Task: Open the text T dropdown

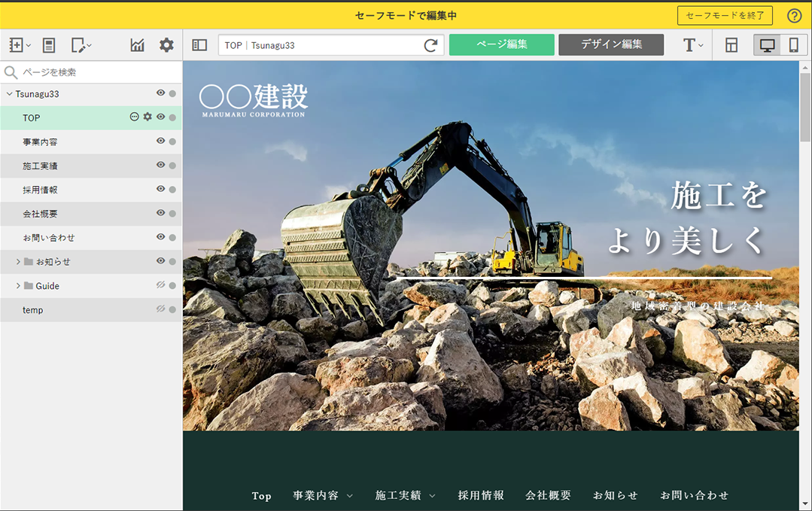Action: click(x=692, y=45)
